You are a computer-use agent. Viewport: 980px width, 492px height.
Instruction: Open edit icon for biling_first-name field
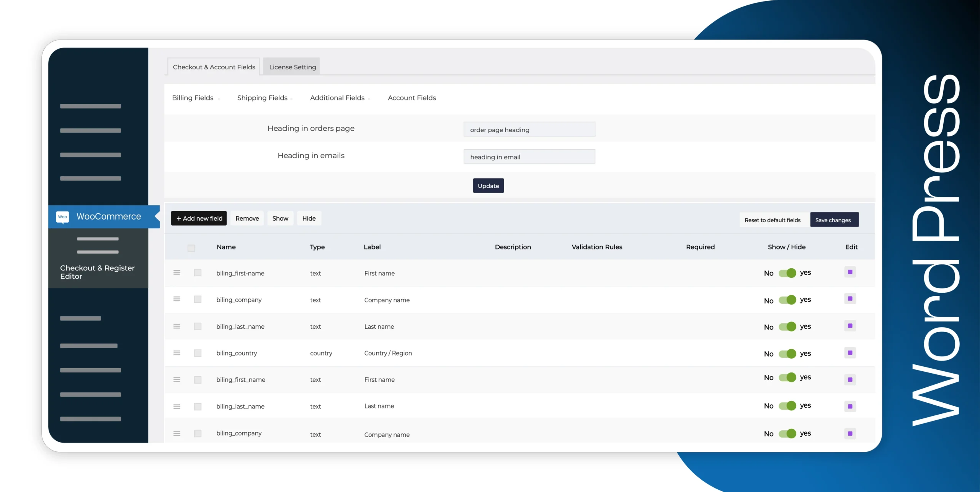pyautogui.click(x=850, y=272)
